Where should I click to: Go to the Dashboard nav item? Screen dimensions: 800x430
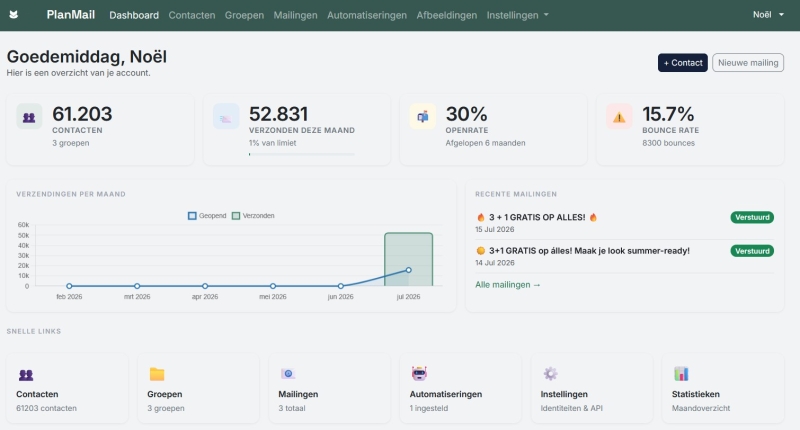coord(134,15)
